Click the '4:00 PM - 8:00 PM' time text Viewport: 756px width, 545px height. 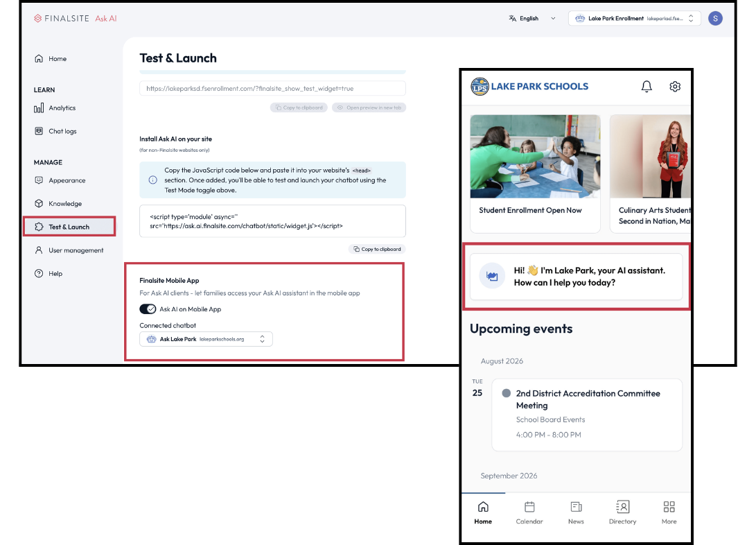tap(549, 435)
